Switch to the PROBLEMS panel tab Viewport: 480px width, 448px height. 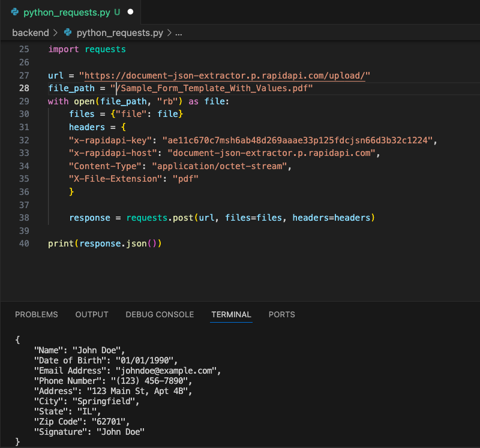[37, 314]
